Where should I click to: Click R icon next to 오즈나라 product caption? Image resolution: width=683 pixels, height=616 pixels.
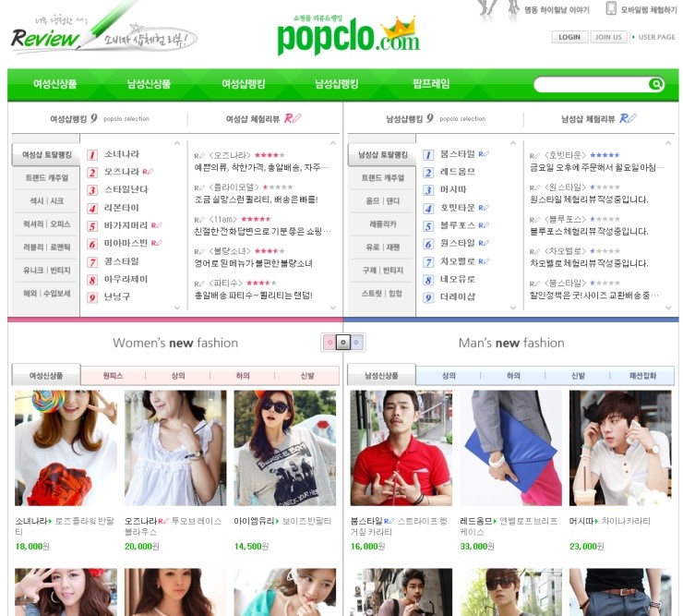[163, 521]
